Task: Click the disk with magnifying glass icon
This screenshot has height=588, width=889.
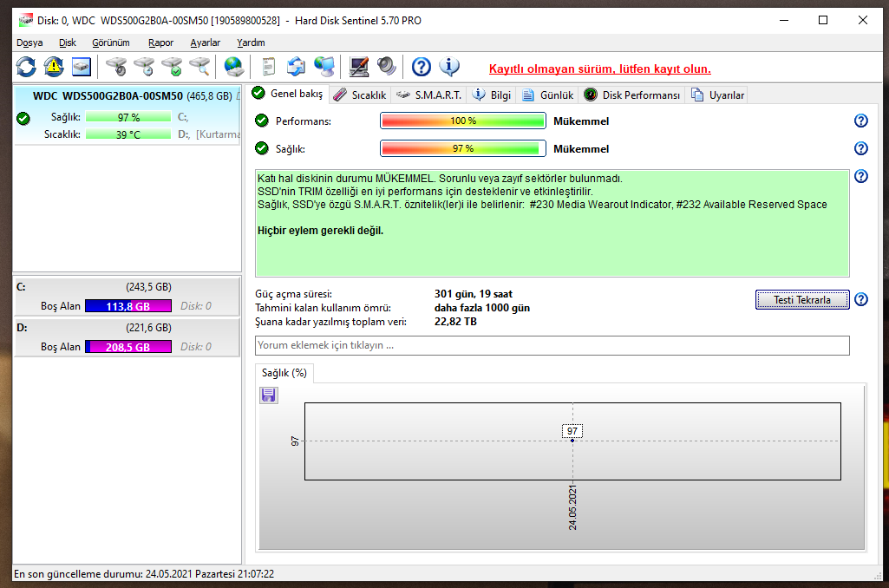Action: 200,67
